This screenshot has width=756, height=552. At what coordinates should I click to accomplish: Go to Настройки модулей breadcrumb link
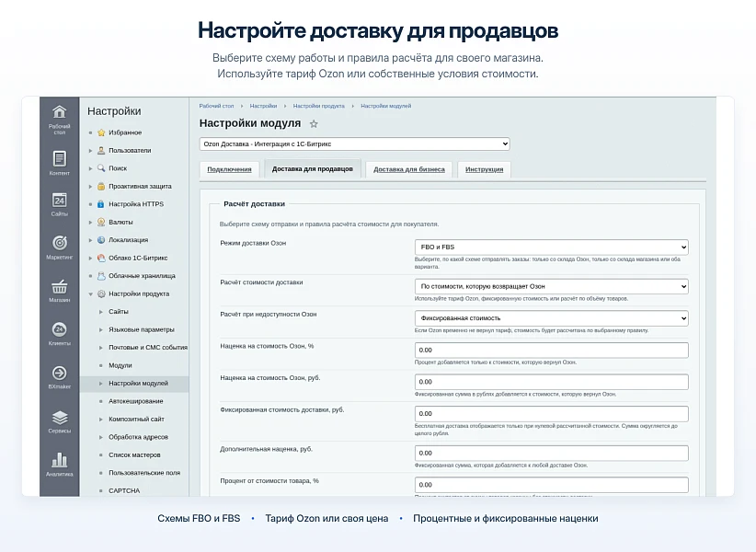point(386,106)
